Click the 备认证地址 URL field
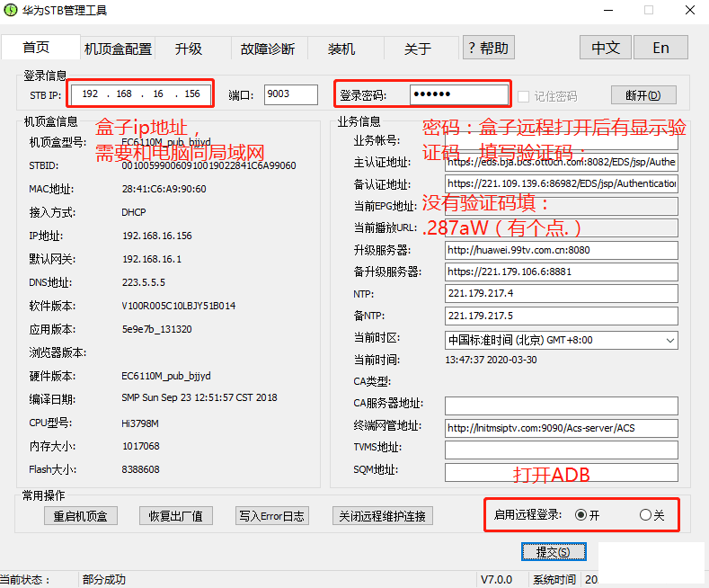This screenshot has width=709, height=588. [561, 183]
